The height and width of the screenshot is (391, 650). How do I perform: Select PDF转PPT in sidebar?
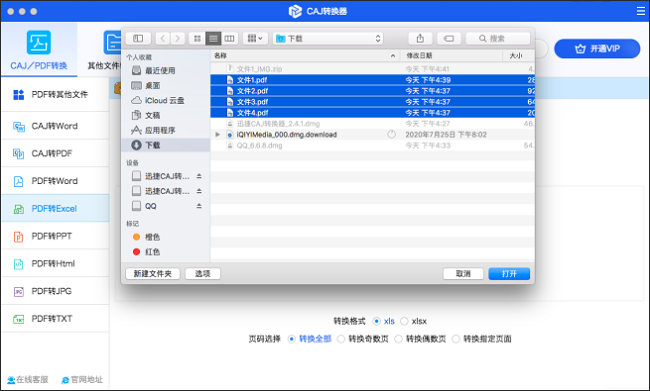click(55, 236)
